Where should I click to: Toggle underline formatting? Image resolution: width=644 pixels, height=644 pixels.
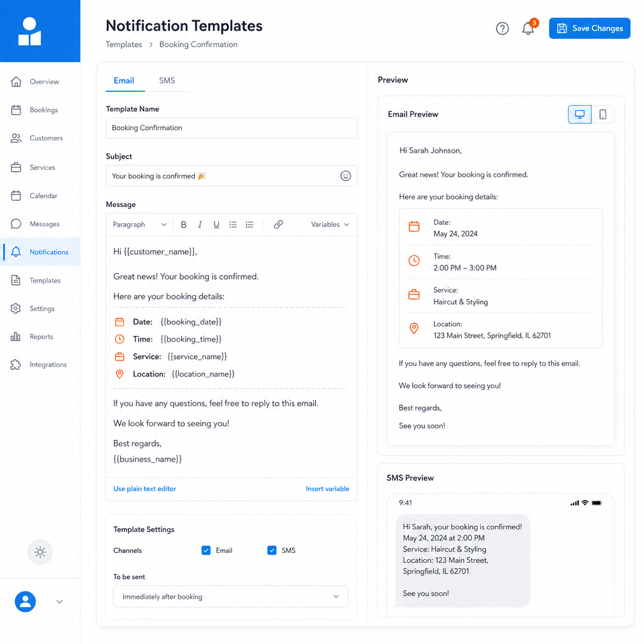216,225
